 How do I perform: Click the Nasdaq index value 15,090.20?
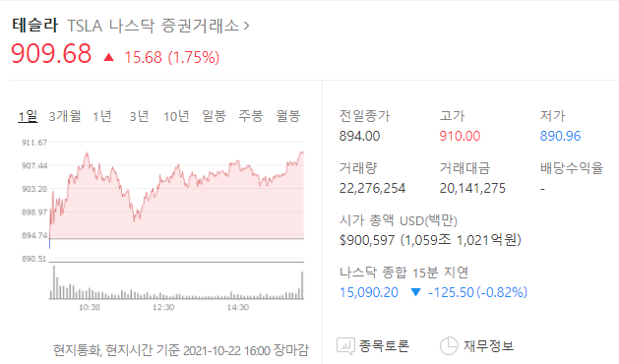pyautogui.click(x=369, y=292)
